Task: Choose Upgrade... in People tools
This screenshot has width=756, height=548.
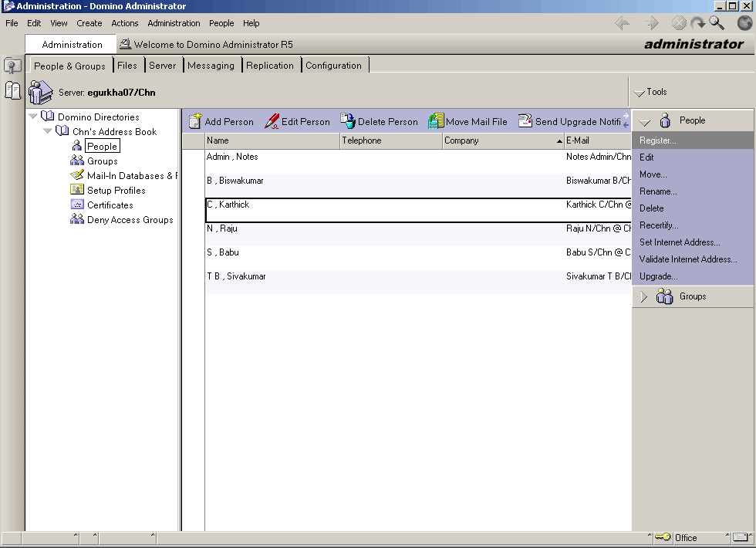Action: 693,276
